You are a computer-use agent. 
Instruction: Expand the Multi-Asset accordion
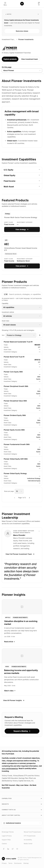click(x=22, y=186)
